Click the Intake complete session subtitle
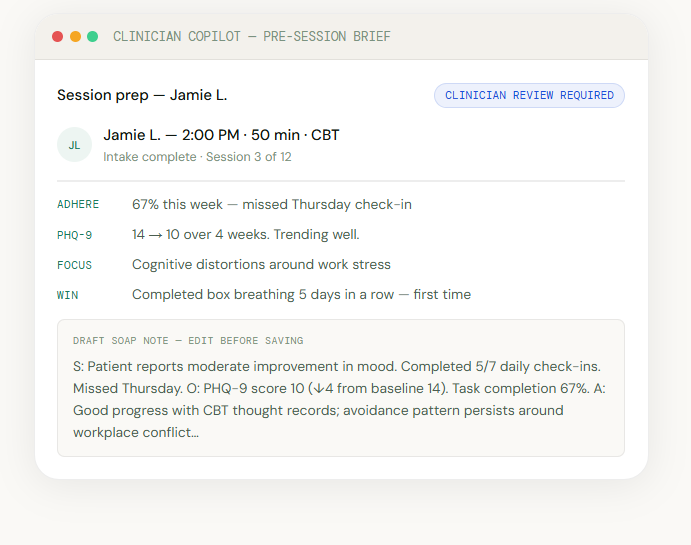The width and height of the screenshot is (691, 545). pos(197,157)
